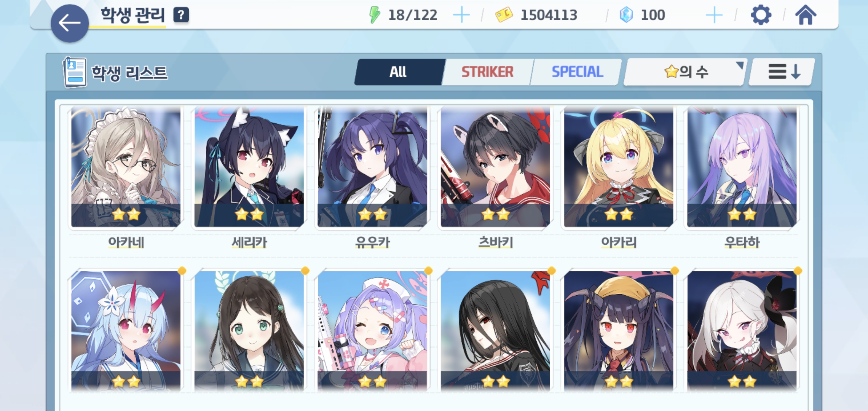Viewport: 868px width, 411px height.
Task: Select the 아카네 student card
Action: point(126,167)
